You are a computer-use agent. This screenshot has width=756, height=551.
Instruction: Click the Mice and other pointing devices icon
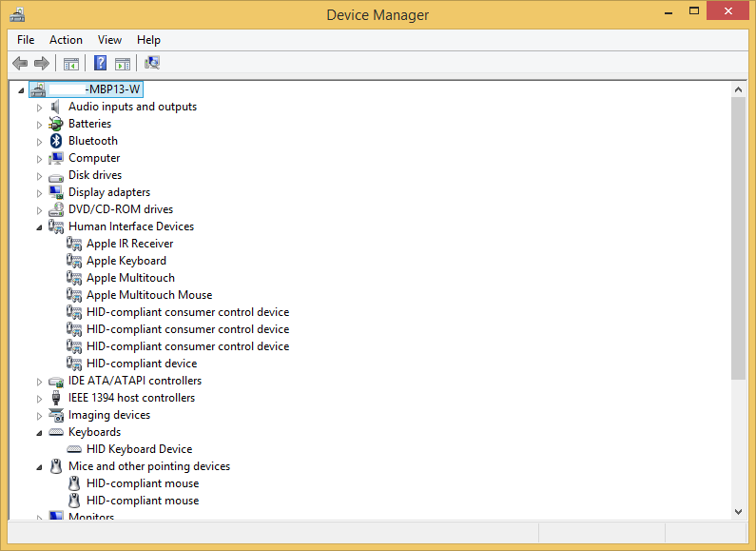56,466
